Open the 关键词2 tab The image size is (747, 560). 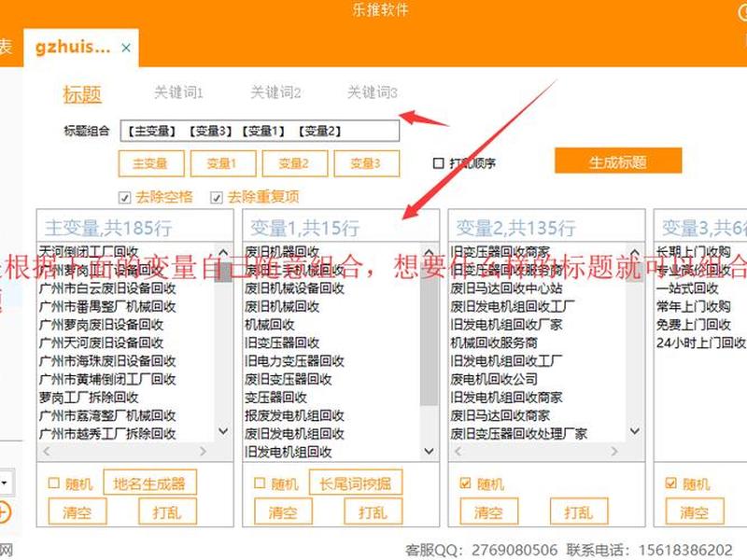click(x=275, y=92)
